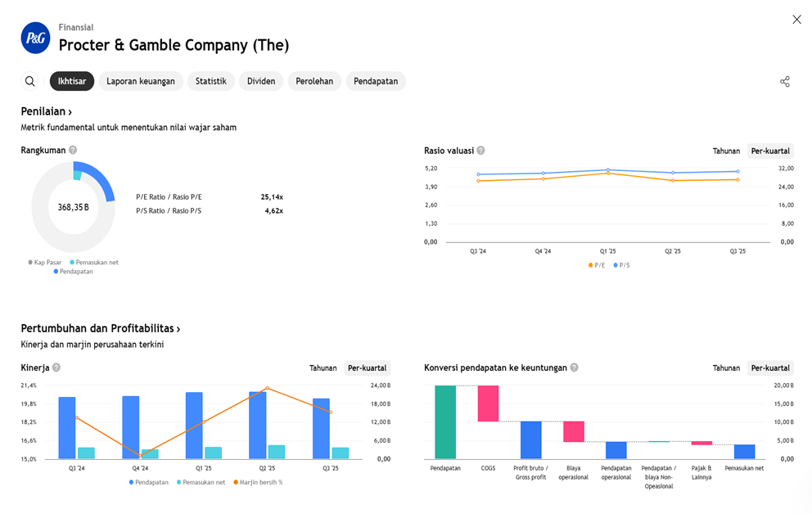Viewport: 812px width, 514px height.
Task: Click the green Pendapatan waterfall bar
Action: pos(445,422)
